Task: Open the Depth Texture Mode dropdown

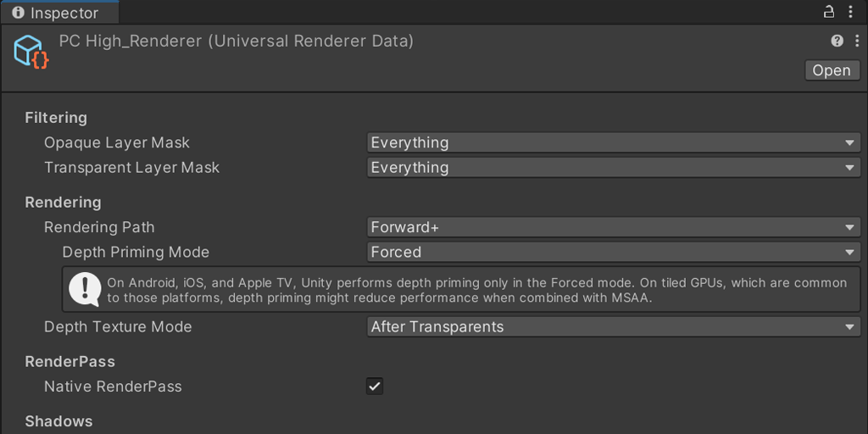Action: click(x=614, y=327)
